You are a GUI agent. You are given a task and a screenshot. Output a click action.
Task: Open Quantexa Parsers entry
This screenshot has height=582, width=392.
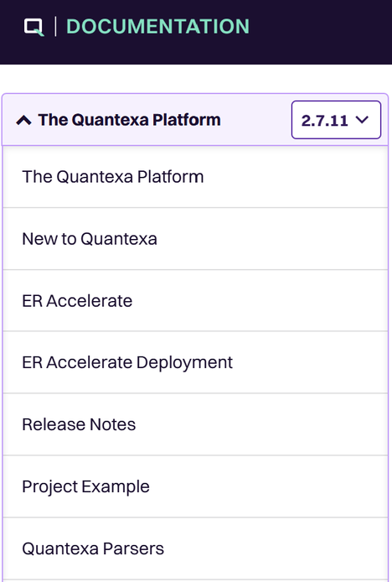coord(195,548)
